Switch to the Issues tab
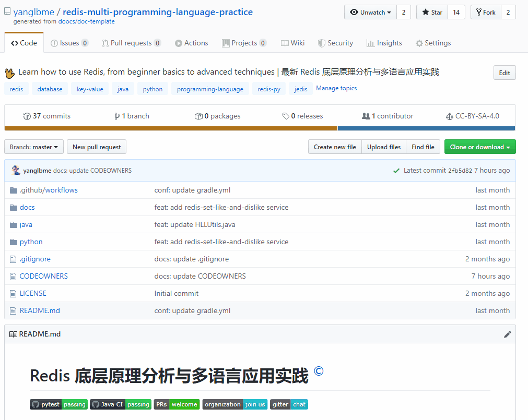This screenshot has height=420, width=528. coord(69,43)
